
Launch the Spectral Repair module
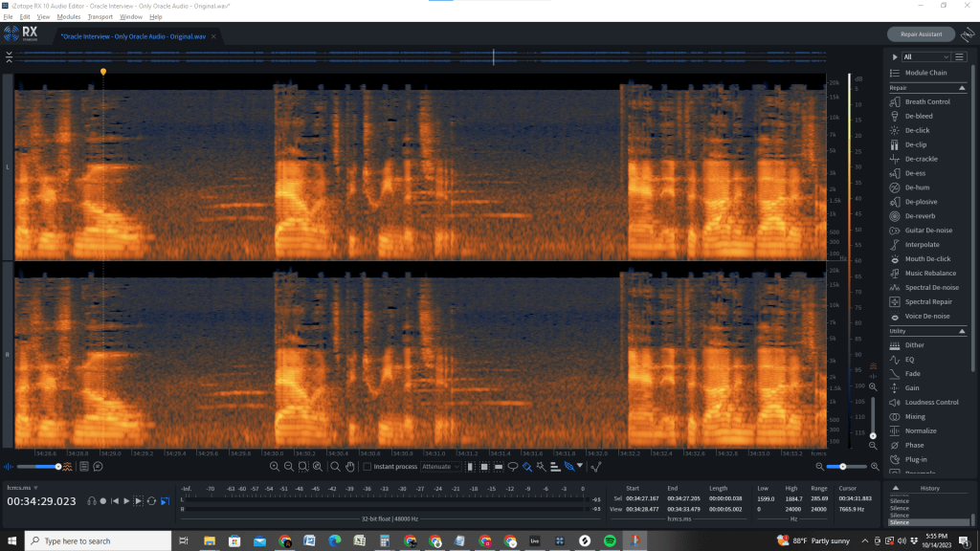click(930, 302)
